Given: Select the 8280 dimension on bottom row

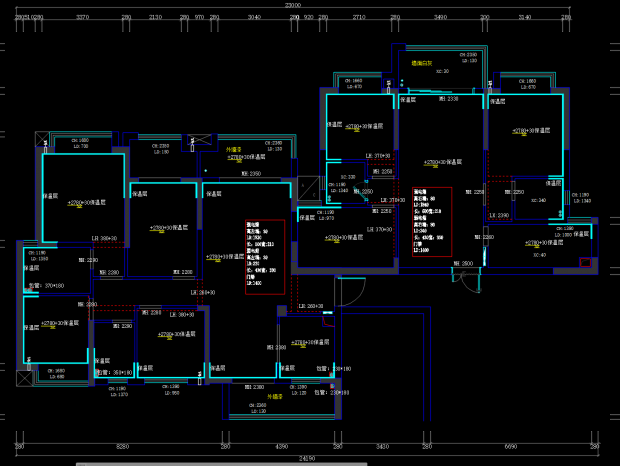Looking at the screenshot, I should (x=123, y=446).
